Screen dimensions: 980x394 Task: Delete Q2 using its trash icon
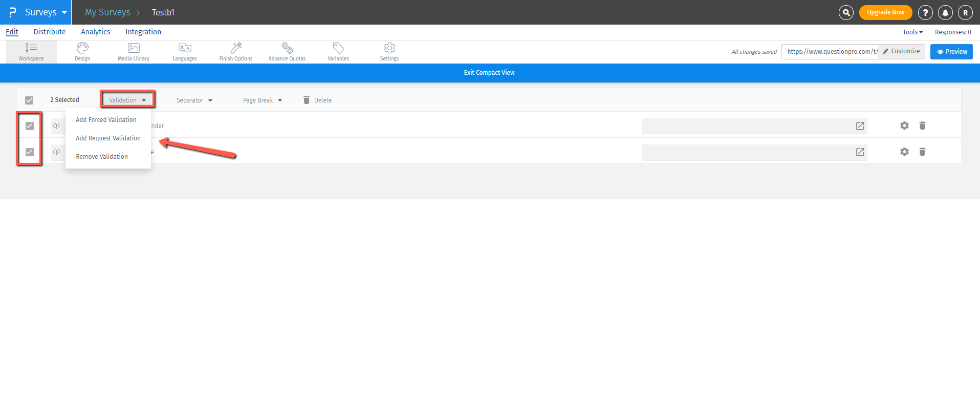tap(922, 152)
